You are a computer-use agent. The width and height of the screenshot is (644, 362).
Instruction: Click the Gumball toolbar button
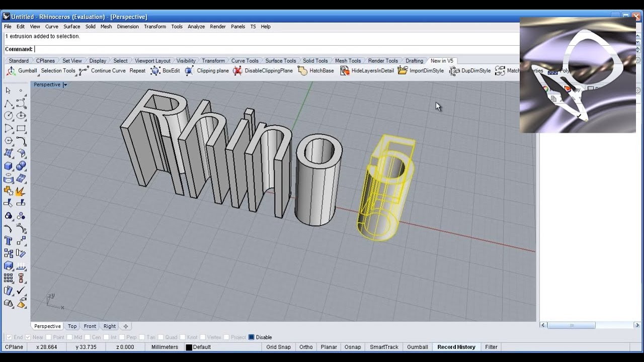pos(22,71)
